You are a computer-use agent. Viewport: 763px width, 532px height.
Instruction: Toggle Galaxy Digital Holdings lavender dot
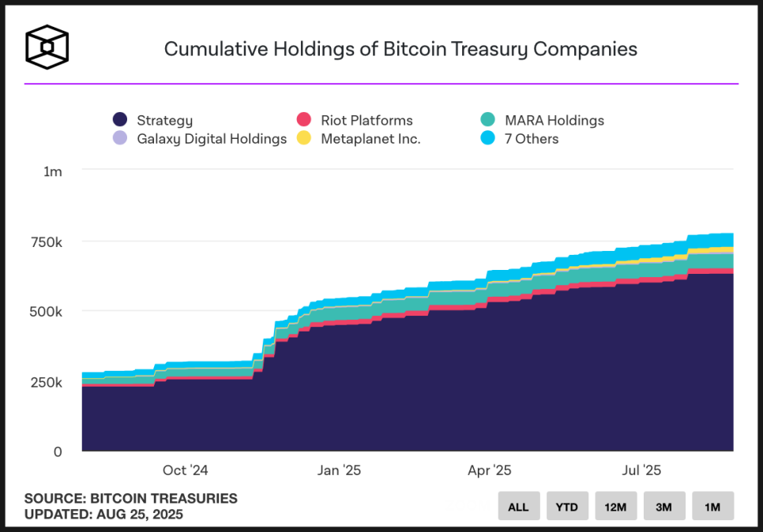[120, 137]
